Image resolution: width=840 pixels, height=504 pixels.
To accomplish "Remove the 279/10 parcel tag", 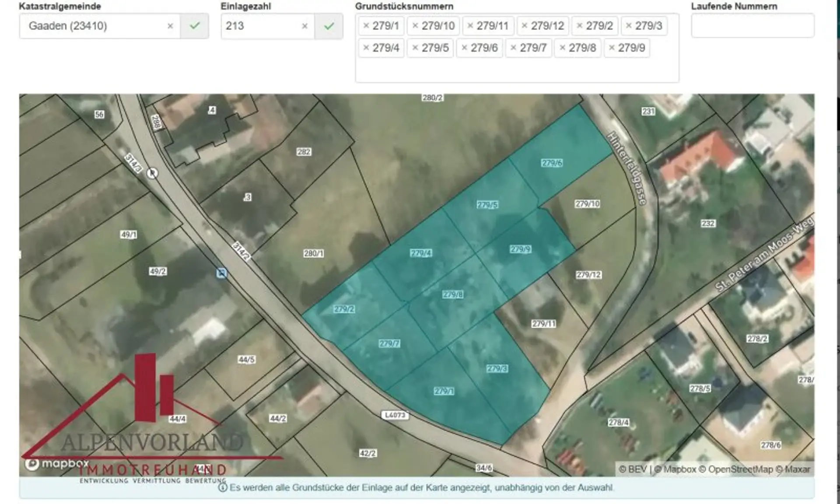I will click(x=415, y=26).
